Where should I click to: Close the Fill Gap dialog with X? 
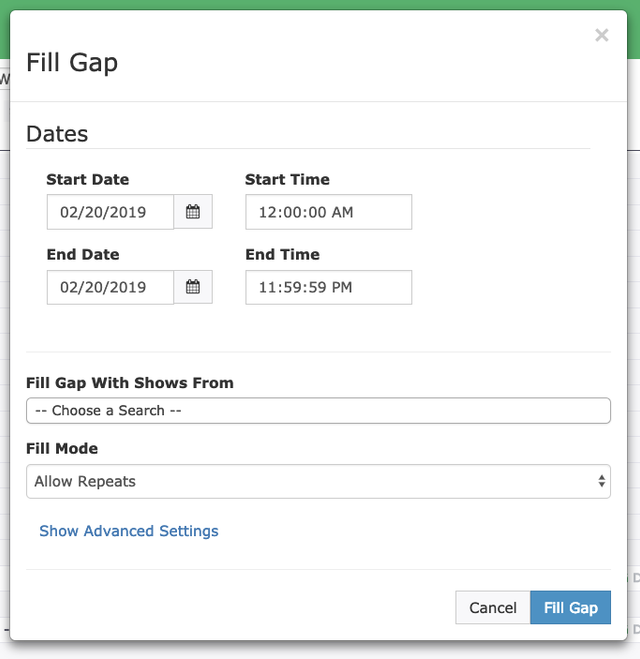coord(601,36)
